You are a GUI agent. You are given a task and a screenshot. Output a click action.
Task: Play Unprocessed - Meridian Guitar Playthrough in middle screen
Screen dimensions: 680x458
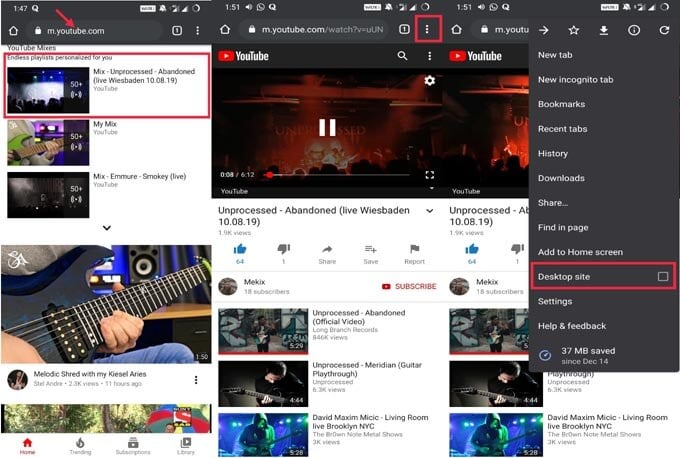point(325,383)
